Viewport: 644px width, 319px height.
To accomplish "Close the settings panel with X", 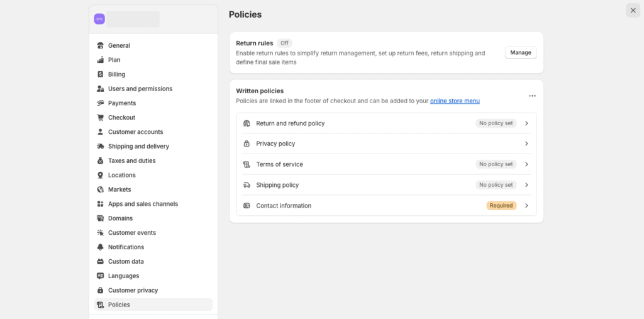I will click(633, 10).
